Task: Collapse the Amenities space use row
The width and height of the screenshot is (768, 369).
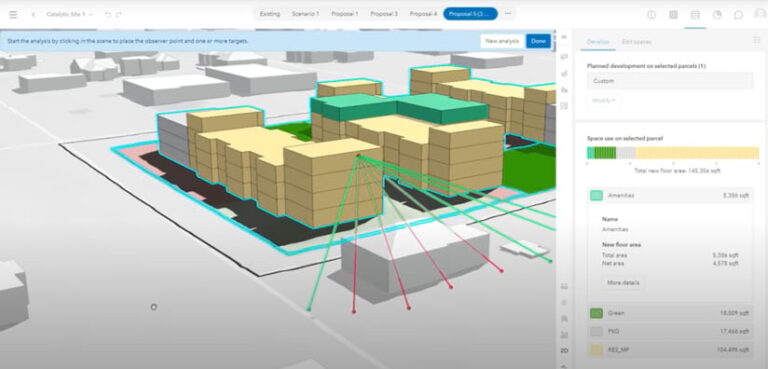Action: coord(670,196)
